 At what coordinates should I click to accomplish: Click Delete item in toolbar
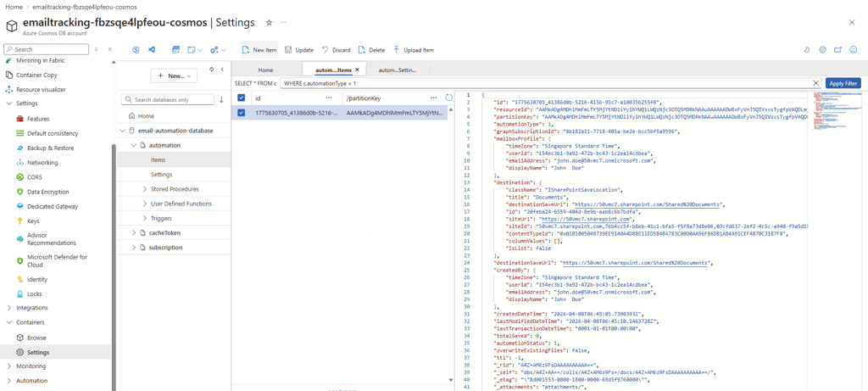click(371, 50)
